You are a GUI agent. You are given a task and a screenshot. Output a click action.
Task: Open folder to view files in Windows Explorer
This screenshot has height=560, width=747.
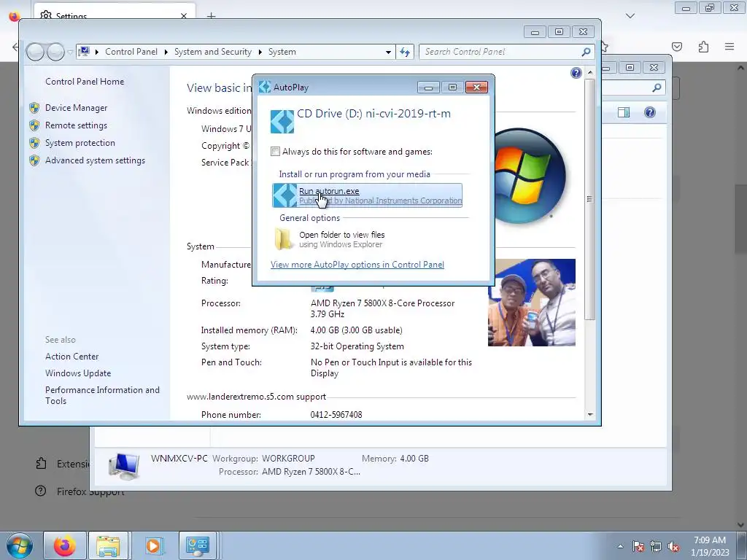click(x=341, y=239)
